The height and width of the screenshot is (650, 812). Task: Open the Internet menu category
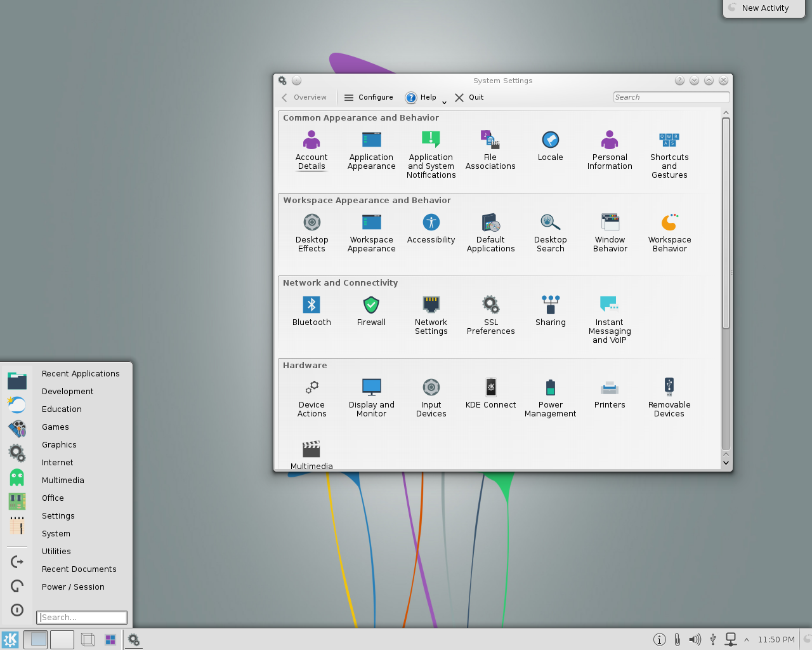point(57,463)
